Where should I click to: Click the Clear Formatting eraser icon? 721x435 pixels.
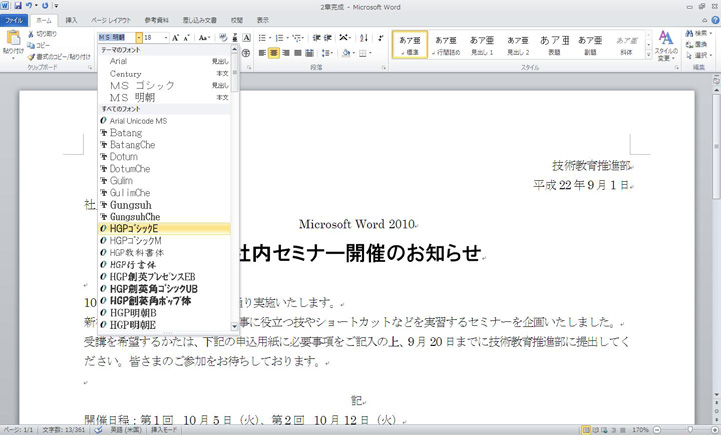click(223, 38)
